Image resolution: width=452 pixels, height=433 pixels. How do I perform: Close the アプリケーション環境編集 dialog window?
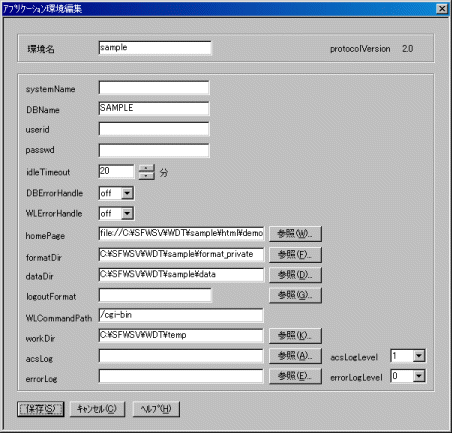[442, 9]
